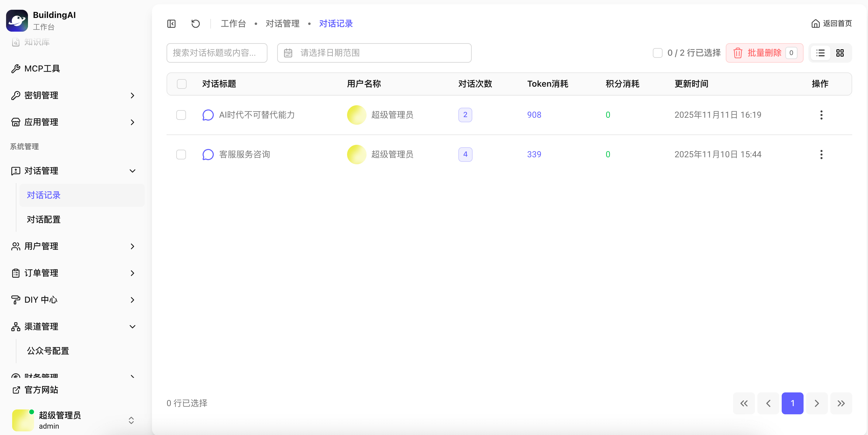Click the 返回首页 link
The image size is (868, 435).
pyautogui.click(x=831, y=24)
